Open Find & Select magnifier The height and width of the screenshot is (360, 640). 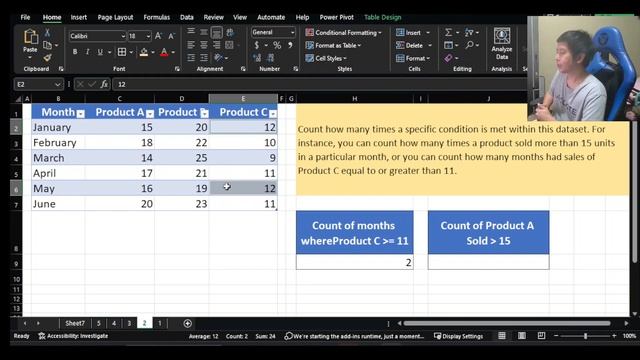click(x=469, y=45)
